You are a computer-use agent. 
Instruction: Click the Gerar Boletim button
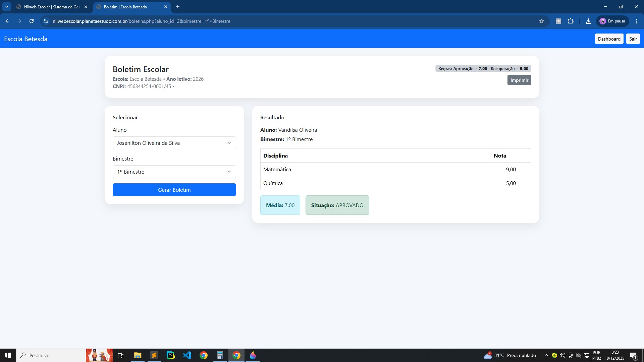[174, 190]
